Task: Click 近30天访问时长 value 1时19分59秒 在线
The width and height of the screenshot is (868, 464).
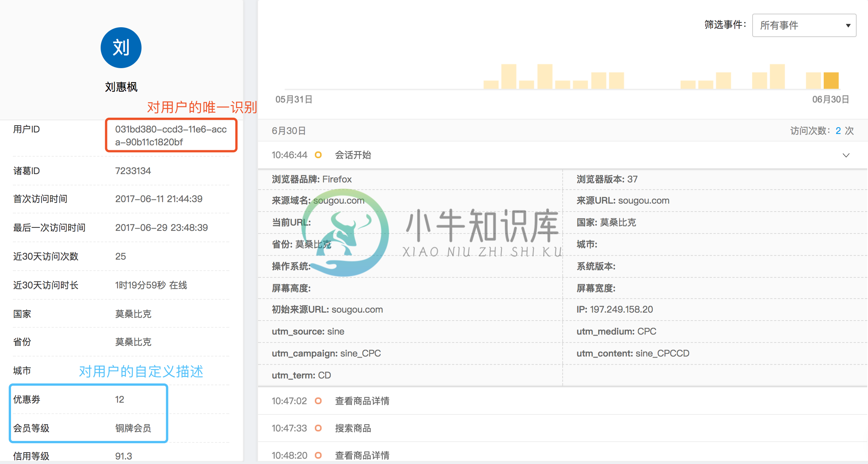Action: point(151,285)
